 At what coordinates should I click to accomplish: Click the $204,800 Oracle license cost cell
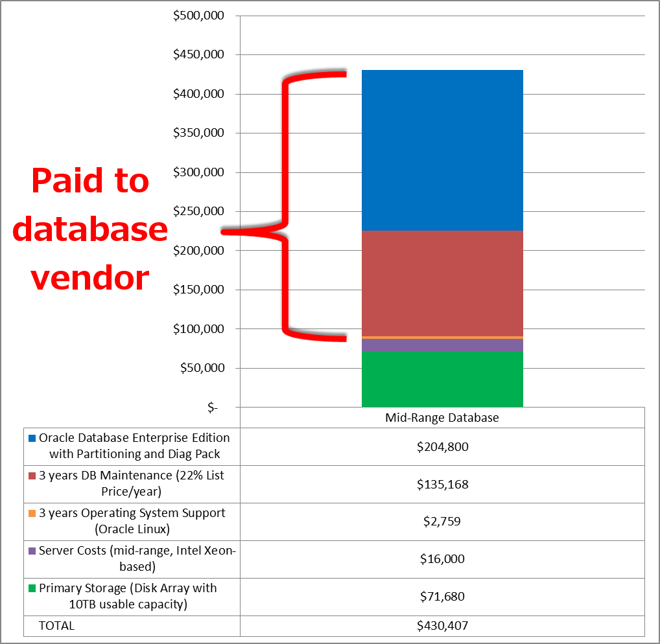[443, 446]
